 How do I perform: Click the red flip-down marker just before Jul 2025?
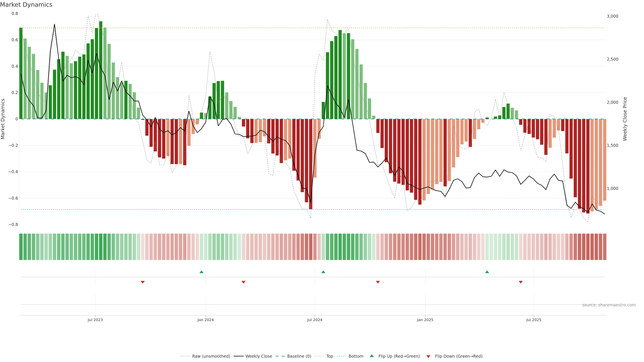coord(521,282)
